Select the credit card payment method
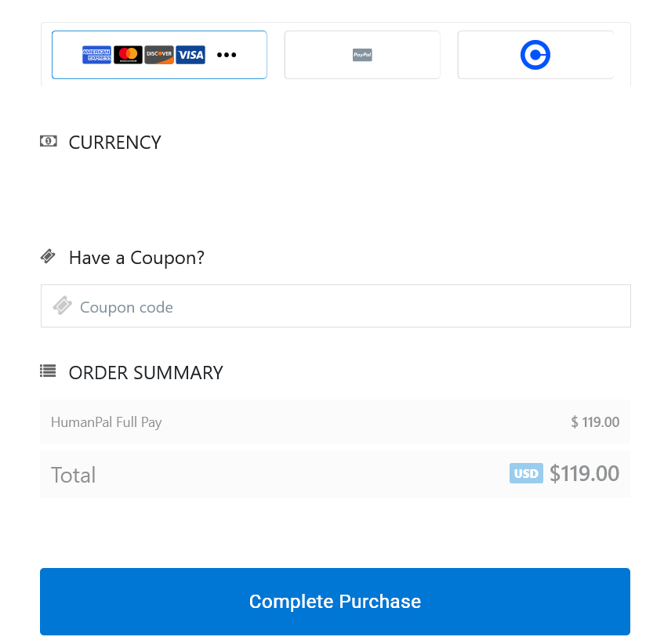This screenshot has width=664, height=644. coord(159,55)
